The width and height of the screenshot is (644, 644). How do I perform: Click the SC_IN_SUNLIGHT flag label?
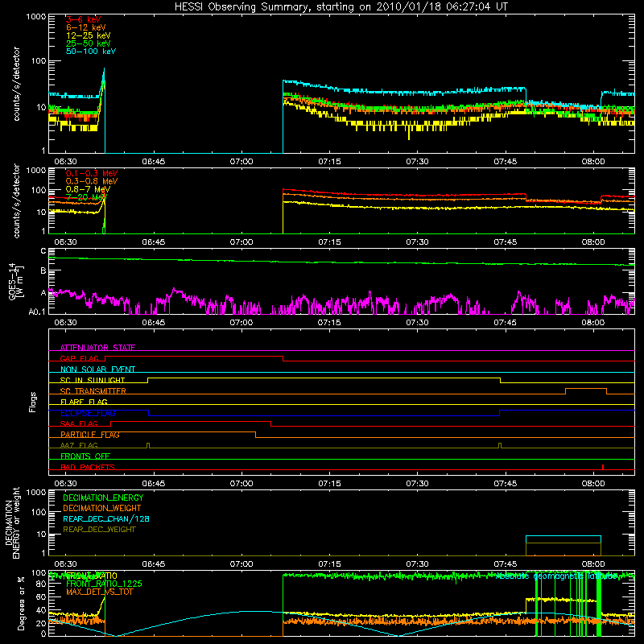click(x=93, y=380)
